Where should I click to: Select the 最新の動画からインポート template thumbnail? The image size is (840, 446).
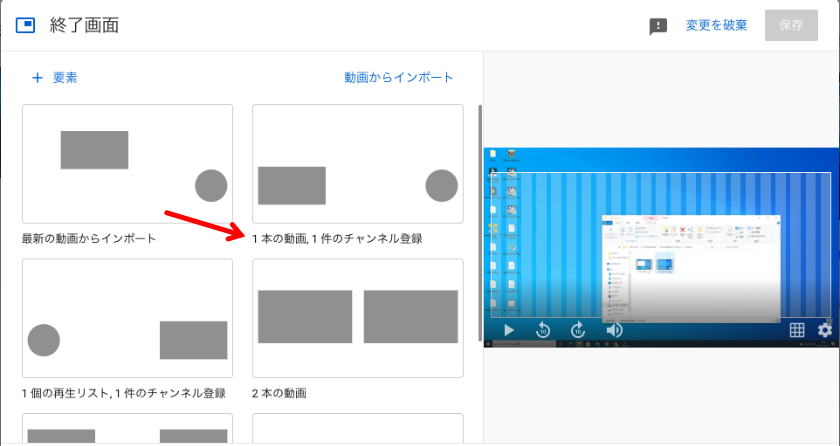pyautogui.click(x=128, y=164)
